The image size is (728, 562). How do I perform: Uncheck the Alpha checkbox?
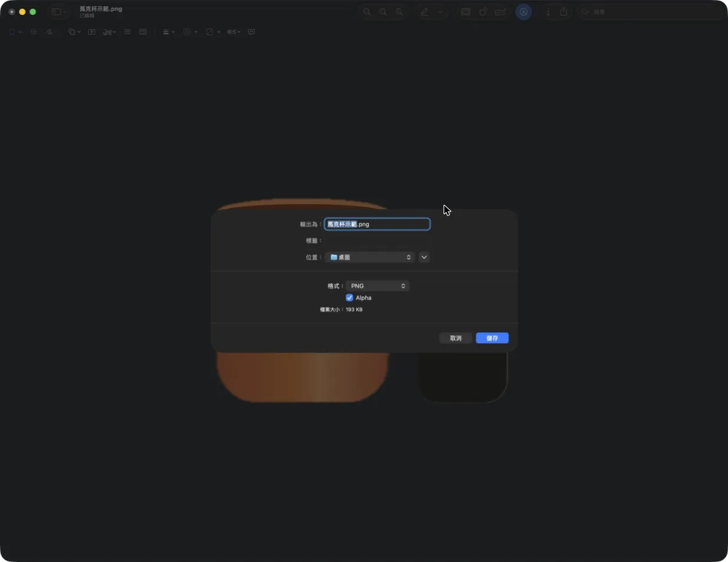(350, 298)
